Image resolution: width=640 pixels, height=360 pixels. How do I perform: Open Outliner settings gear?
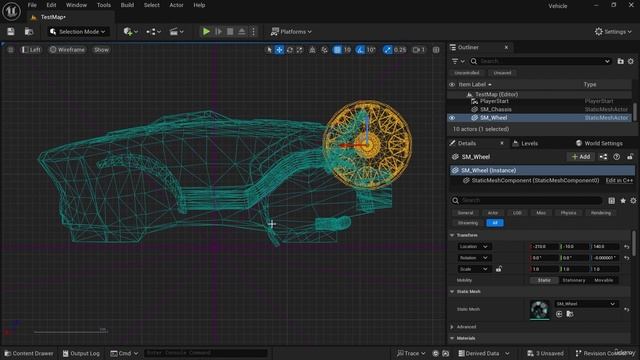[631, 61]
